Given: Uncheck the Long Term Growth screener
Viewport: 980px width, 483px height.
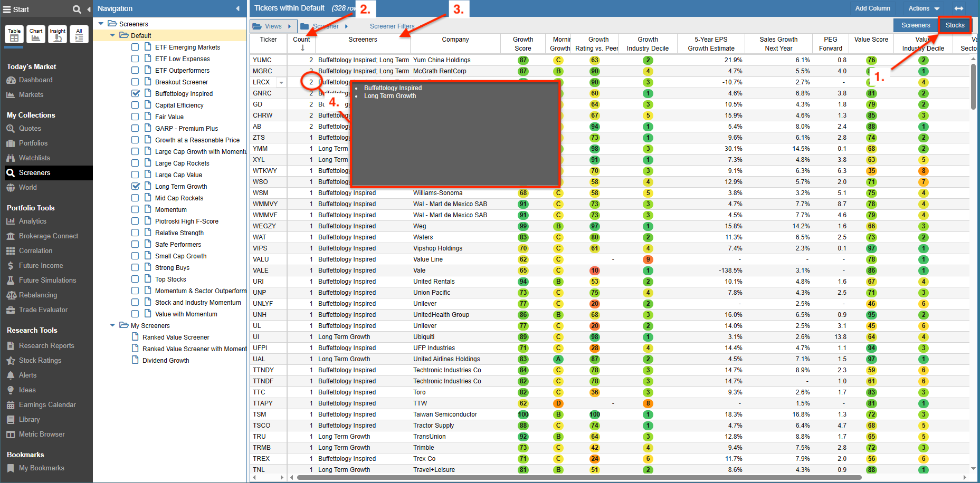Looking at the screenshot, I should (136, 186).
